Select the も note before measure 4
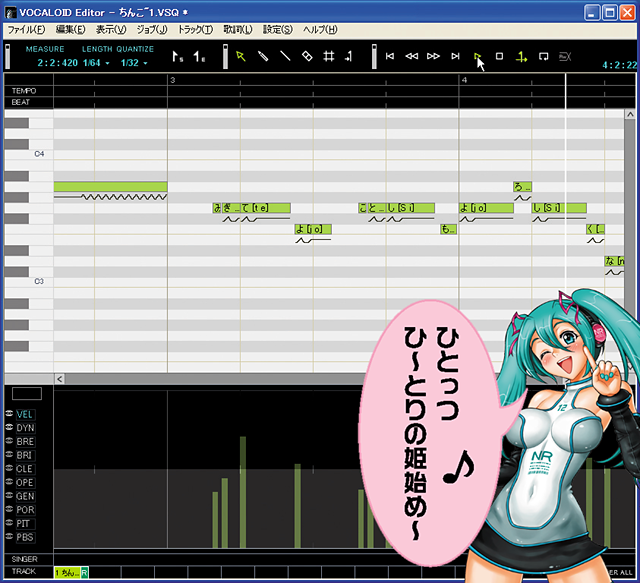The width and height of the screenshot is (640, 583). 448,229
